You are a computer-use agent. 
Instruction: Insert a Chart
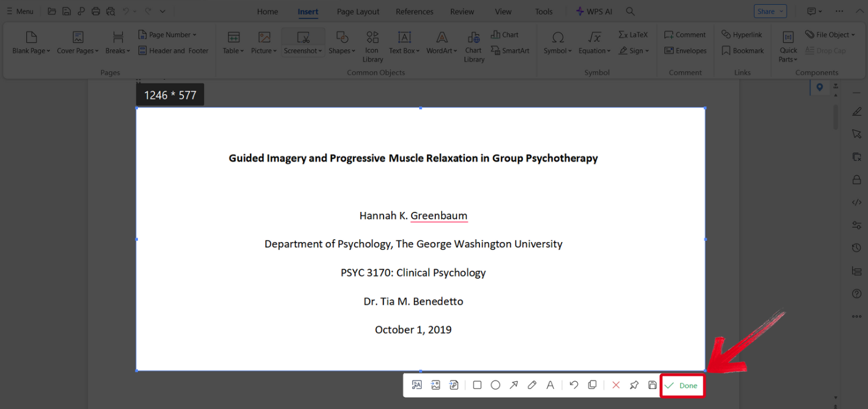[504, 34]
